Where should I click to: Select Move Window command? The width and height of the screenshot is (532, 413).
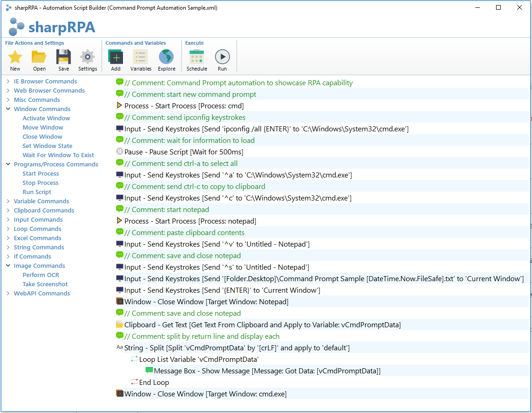pos(43,127)
